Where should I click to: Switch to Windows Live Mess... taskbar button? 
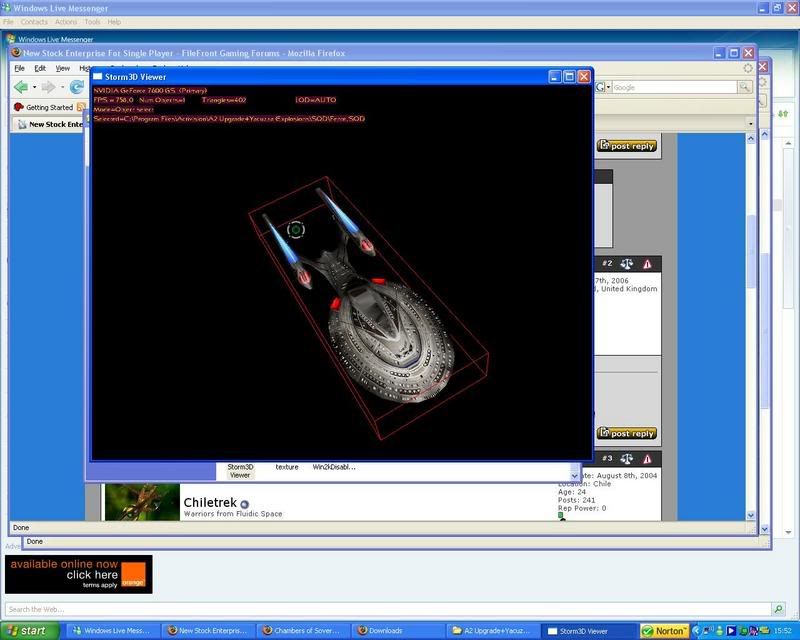(113, 631)
